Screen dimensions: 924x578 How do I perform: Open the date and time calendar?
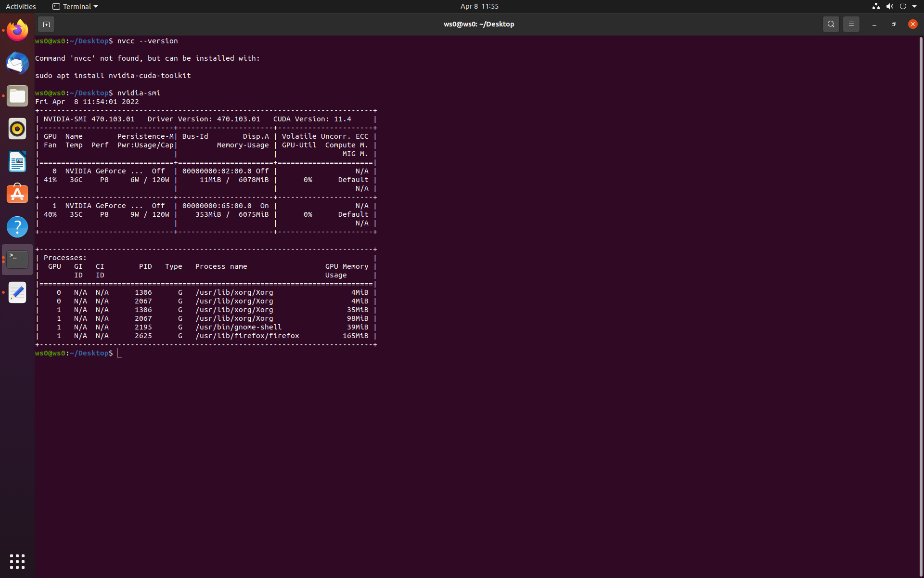point(479,6)
